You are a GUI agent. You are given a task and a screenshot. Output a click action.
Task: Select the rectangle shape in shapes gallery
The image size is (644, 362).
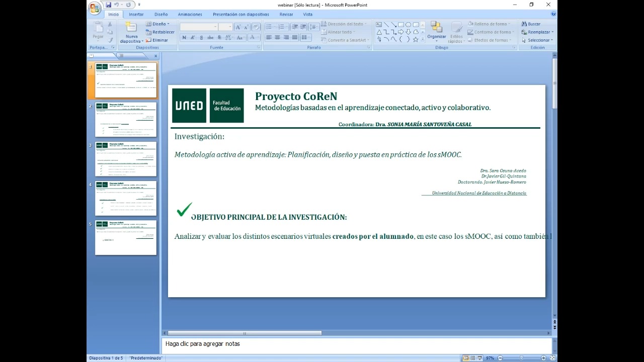401,25
